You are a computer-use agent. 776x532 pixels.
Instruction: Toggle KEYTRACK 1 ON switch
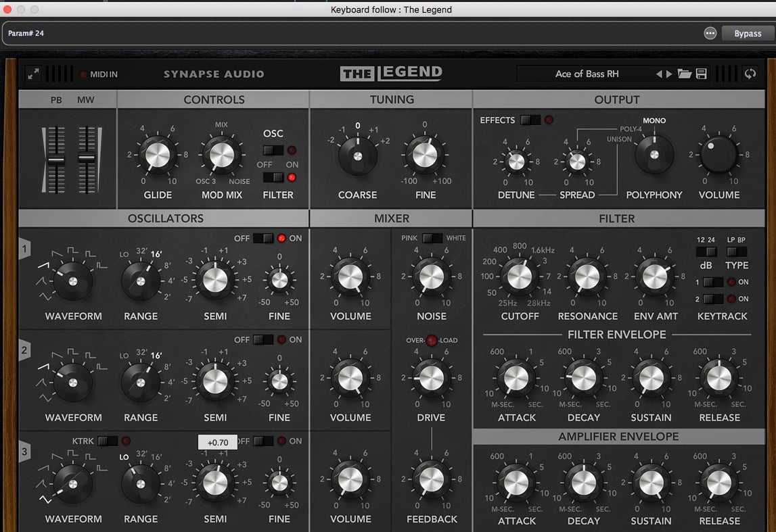(712, 282)
